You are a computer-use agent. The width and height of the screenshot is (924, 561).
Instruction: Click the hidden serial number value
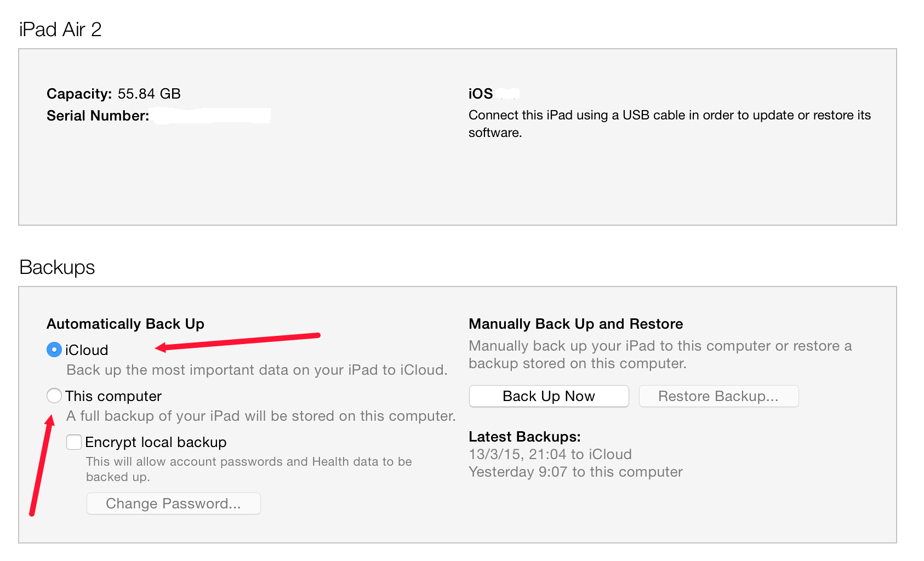coord(212,116)
